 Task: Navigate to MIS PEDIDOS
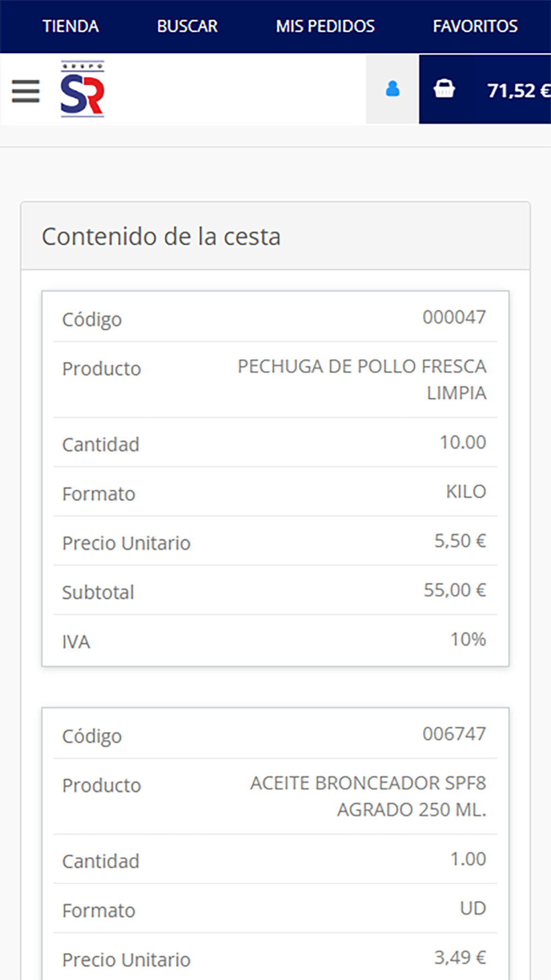pyautogui.click(x=325, y=26)
